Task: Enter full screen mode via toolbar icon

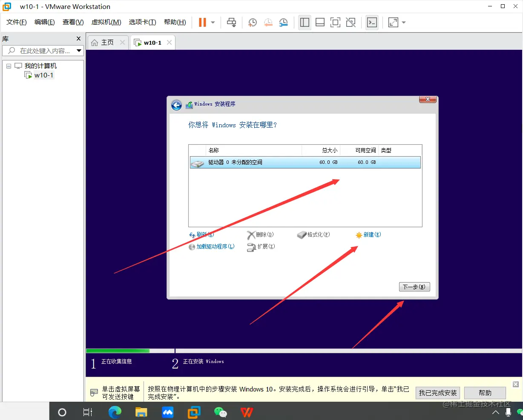Action: point(335,23)
